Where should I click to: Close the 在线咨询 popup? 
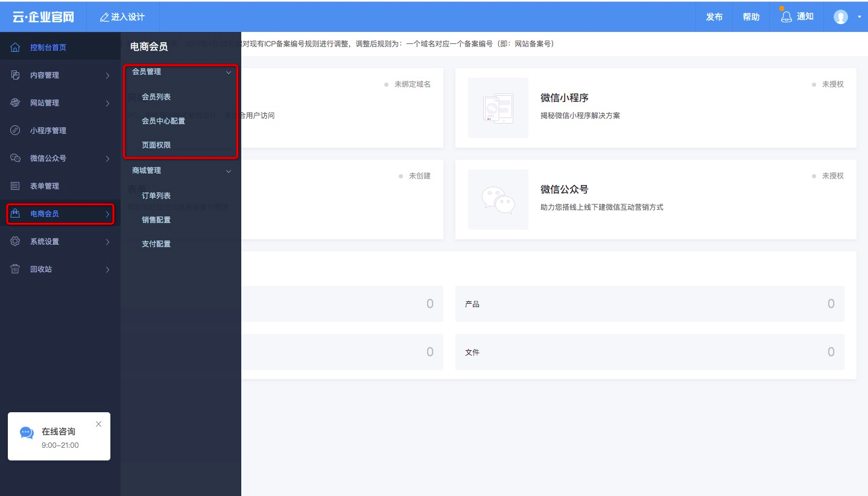[x=99, y=424]
